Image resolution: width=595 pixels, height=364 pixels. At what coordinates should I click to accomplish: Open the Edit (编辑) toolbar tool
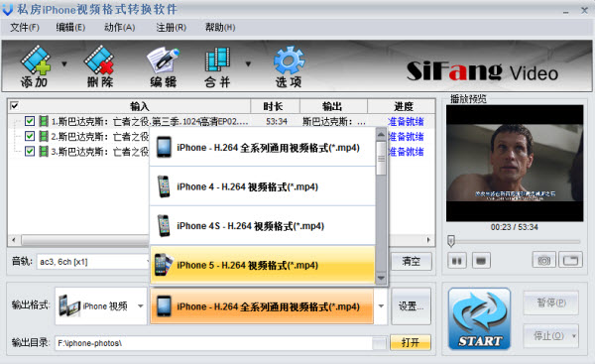164,67
